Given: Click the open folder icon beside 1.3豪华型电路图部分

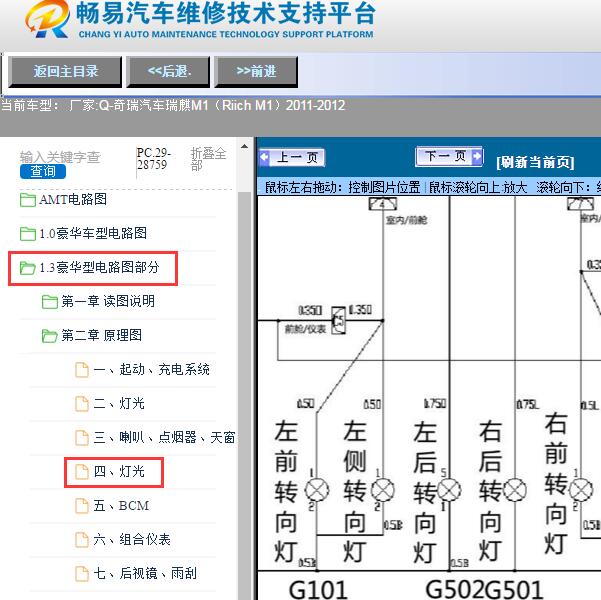Looking at the screenshot, I should tap(28, 268).
